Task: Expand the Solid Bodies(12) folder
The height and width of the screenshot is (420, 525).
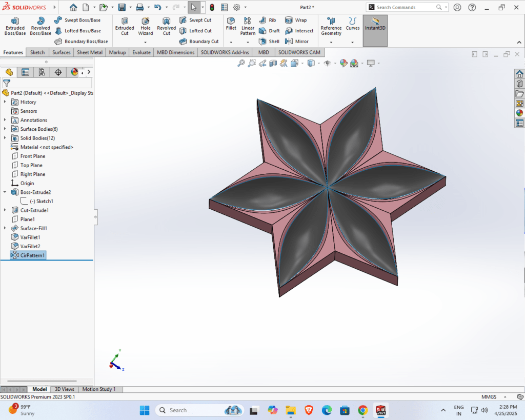Action: [x=5, y=138]
